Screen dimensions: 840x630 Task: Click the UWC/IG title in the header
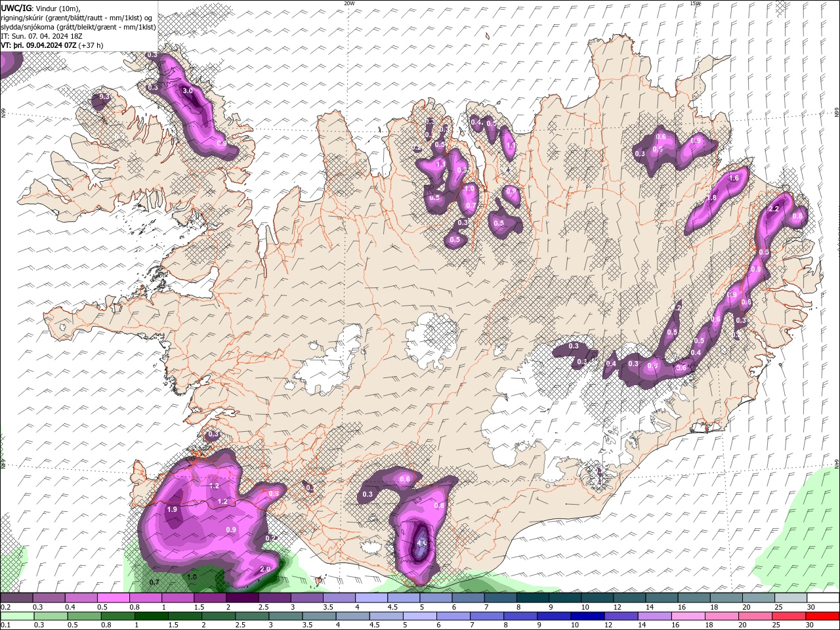[16, 8]
